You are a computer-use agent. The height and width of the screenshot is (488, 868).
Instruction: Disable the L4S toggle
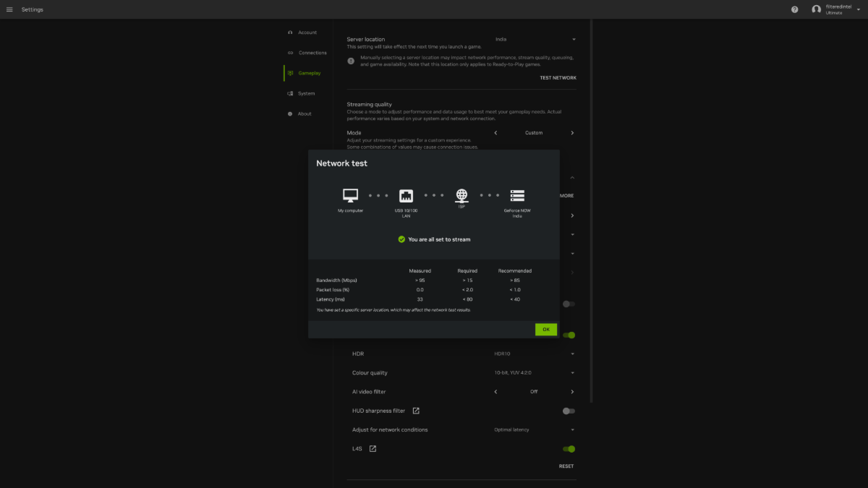pos(568,448)
